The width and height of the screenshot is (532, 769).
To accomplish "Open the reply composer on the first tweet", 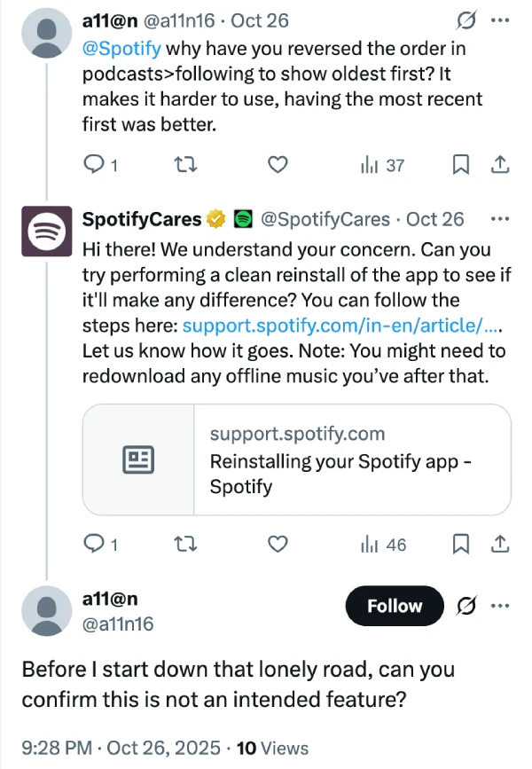I will click(x=95, y=165).
